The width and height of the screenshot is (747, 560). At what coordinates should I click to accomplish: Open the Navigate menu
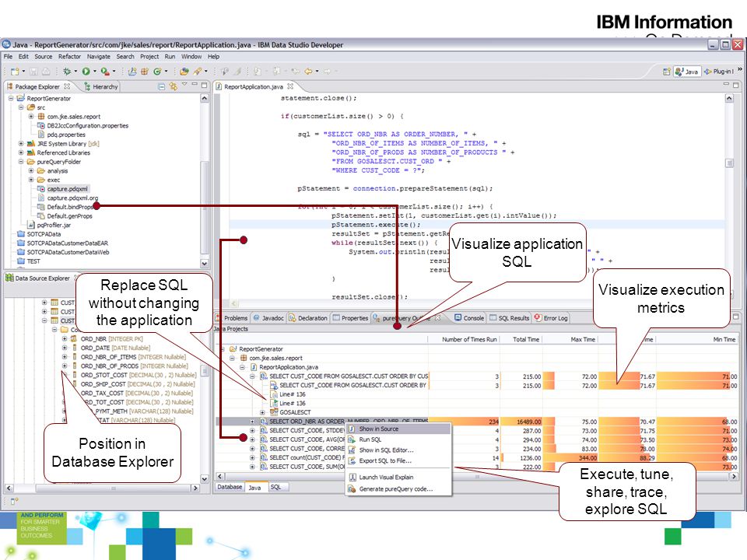coord(99,56)
